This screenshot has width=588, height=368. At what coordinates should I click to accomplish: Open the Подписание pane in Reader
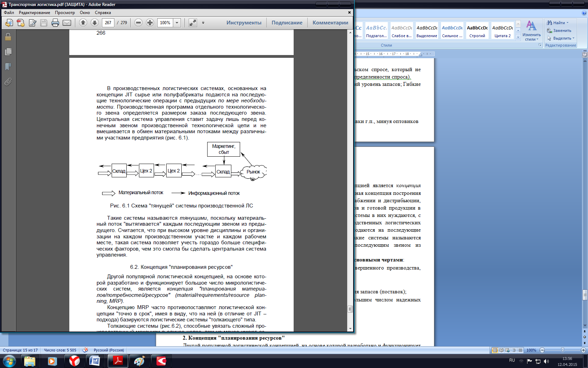(287, 23)
